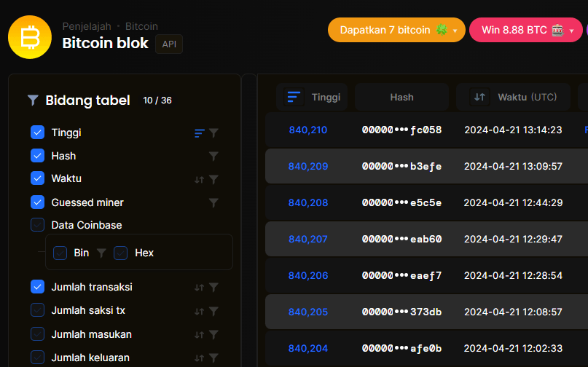Click the filter icon beside Guessed miner
The height and width of the screenshot is (367, 588).
[213, 202]
